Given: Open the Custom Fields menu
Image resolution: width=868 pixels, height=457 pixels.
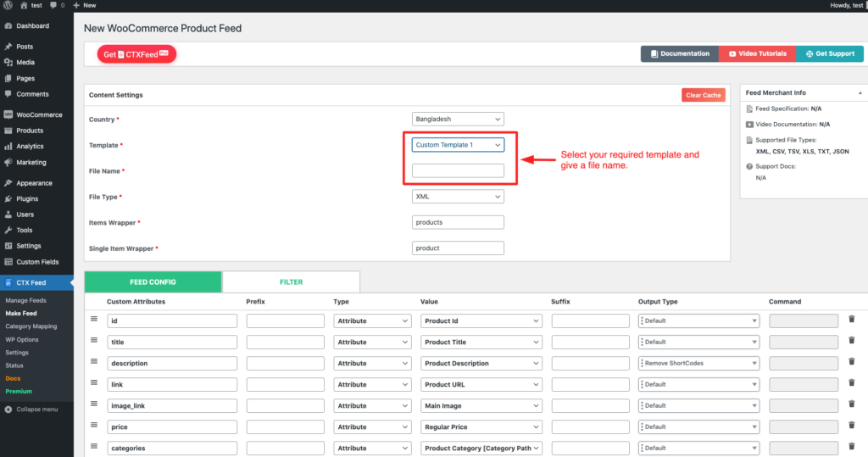Looking at the screenshot, I should [36, 262].
